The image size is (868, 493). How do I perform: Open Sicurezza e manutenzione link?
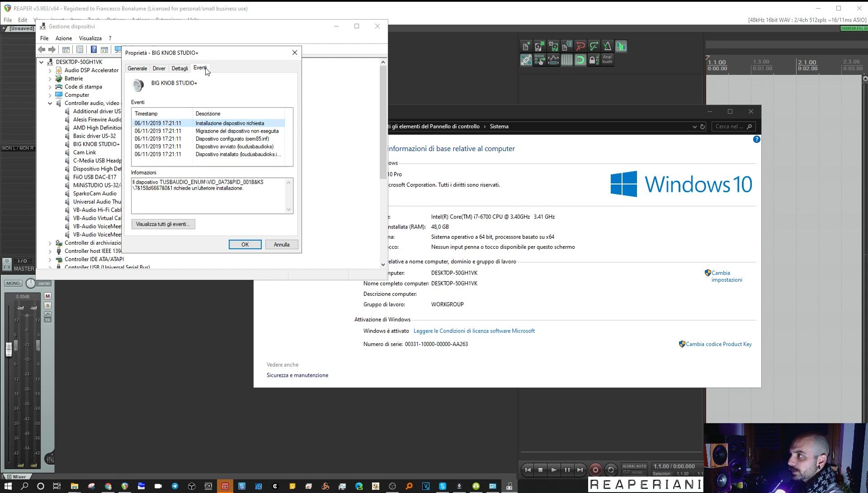[297, 375]
